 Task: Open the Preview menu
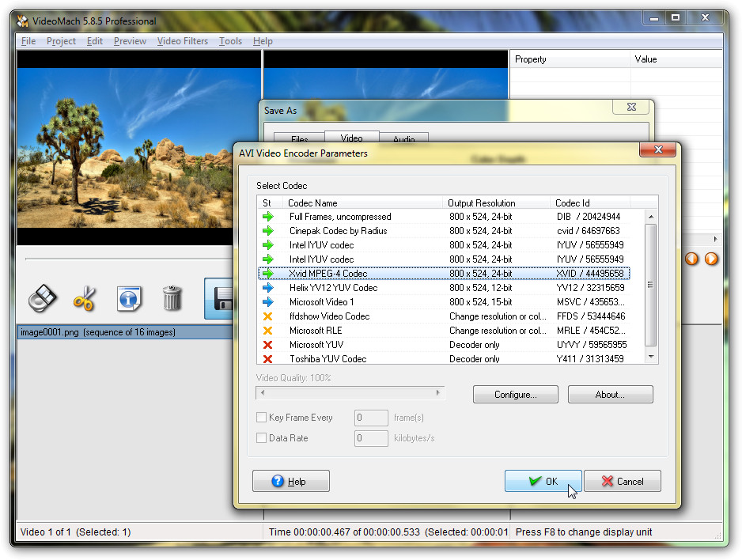[x=130, y=41]
